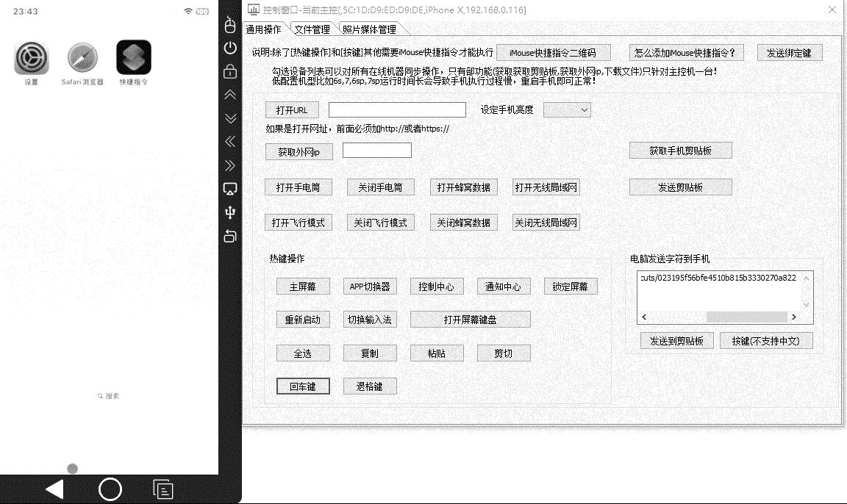847x504 pixels.
Task: Click the rotate screen icon in sidebar
Action: point(230,236)
